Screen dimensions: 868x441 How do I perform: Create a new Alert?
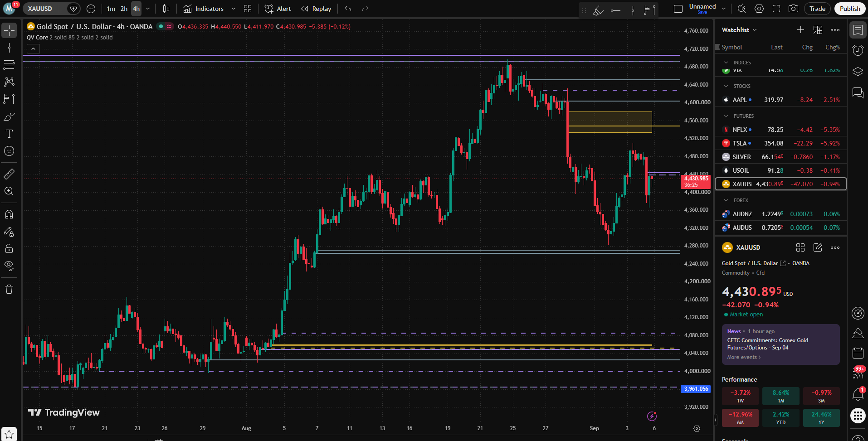click(x=278, y=9)
